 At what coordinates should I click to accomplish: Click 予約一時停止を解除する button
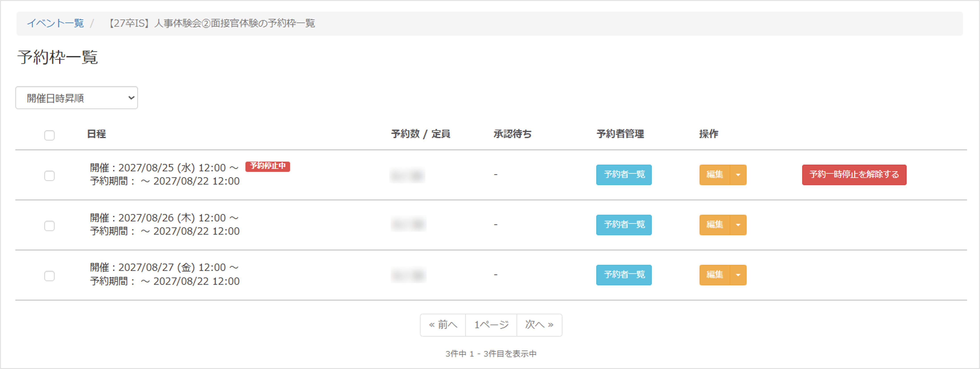pyautogui.click(x=854, y=175)
